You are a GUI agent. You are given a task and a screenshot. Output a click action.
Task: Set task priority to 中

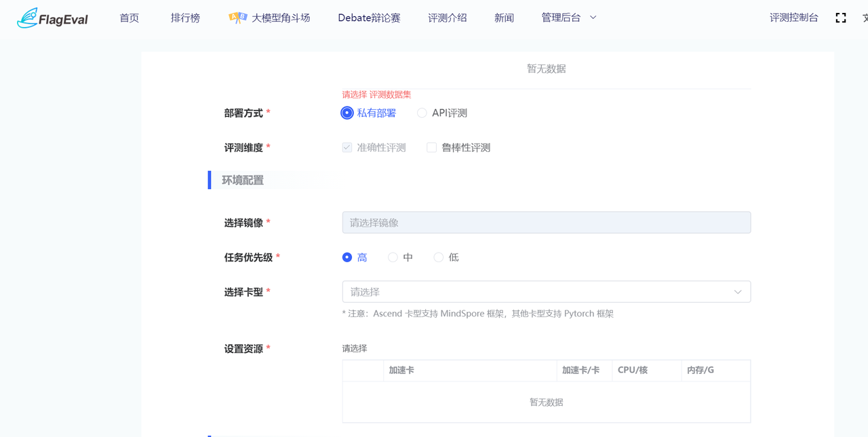click(393, 257)
